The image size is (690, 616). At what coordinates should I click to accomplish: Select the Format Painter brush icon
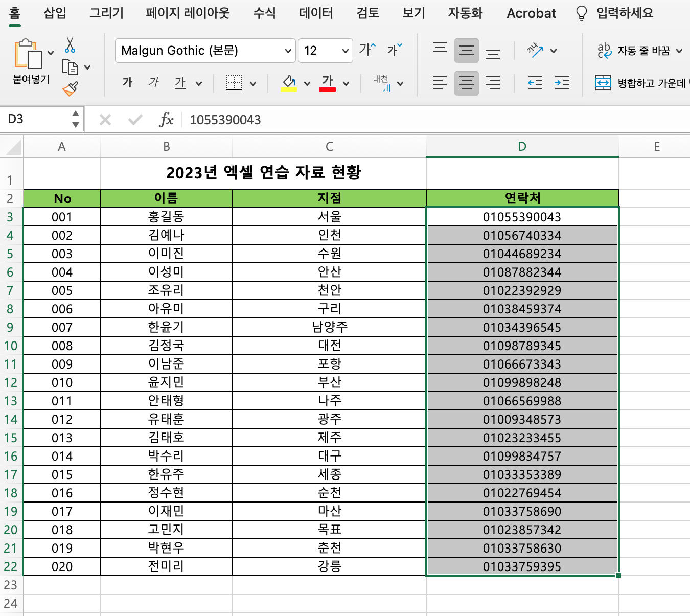(70, 89)
